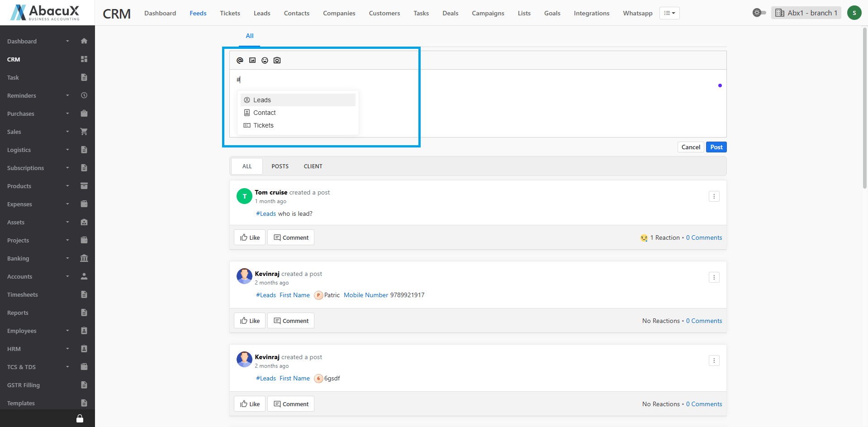Click the lock icon at sidebar bottom

pos(80,418)
